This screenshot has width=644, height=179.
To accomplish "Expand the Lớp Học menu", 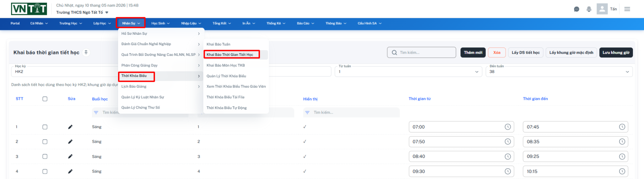I will [x=102, y=23].
